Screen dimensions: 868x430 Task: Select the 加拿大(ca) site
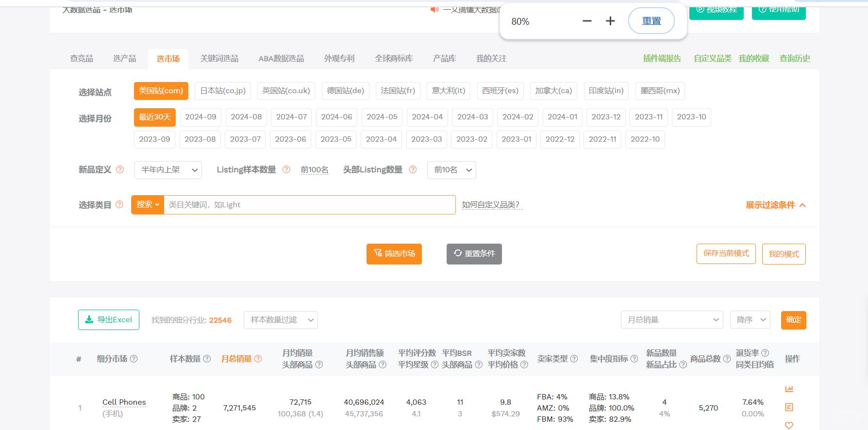[x=554, y=91]
